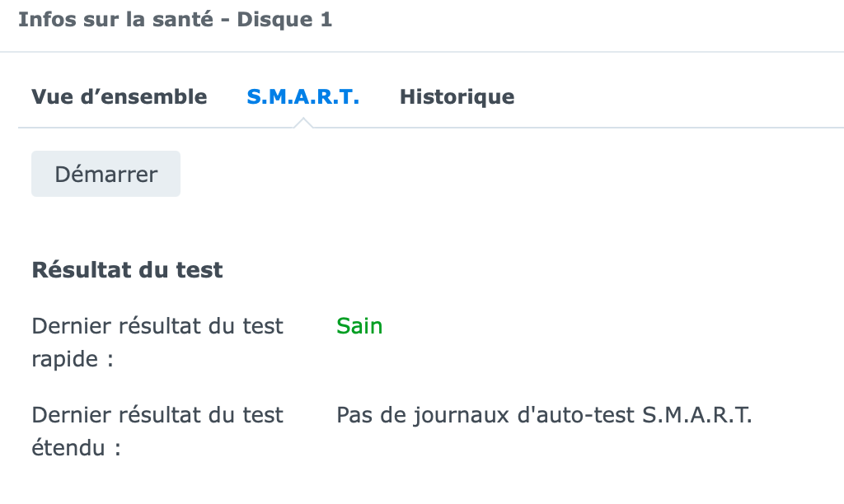Click the word "étendu :" in the label
The width and height of the screenshot is (844, 504).
pos(76,450)
